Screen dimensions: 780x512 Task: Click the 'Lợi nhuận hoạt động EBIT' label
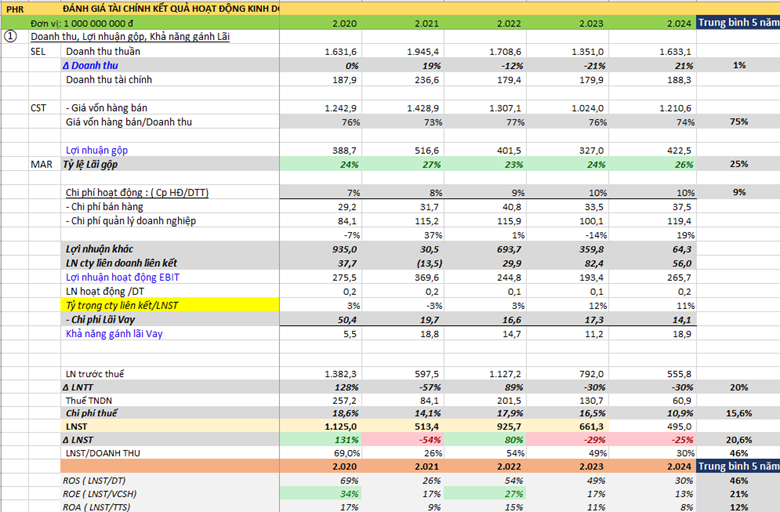click(x=122, y=277)
